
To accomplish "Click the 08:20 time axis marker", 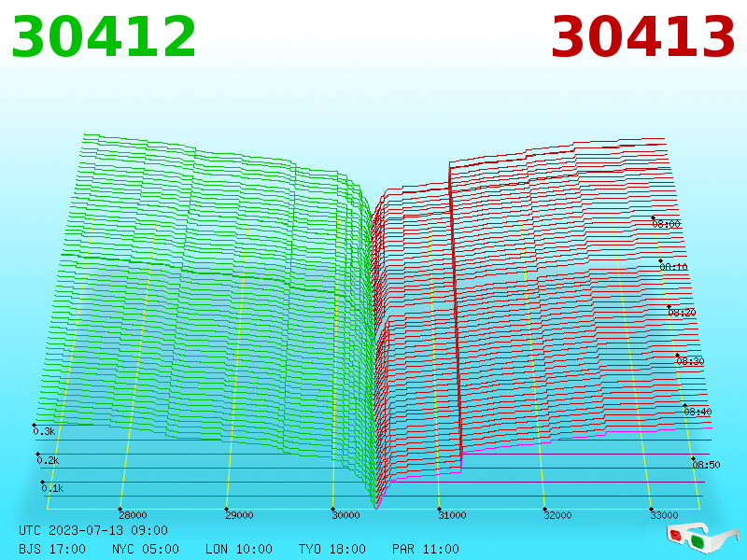I will coord(683,313).
